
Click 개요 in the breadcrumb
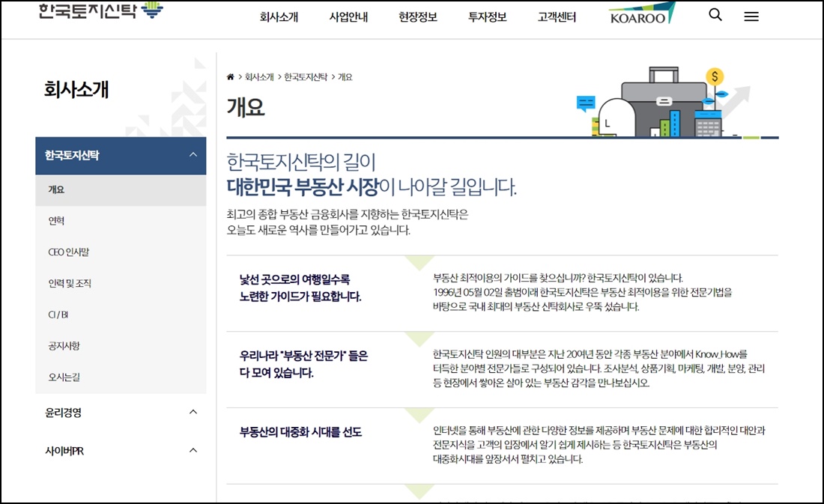(x=345, y=77)
